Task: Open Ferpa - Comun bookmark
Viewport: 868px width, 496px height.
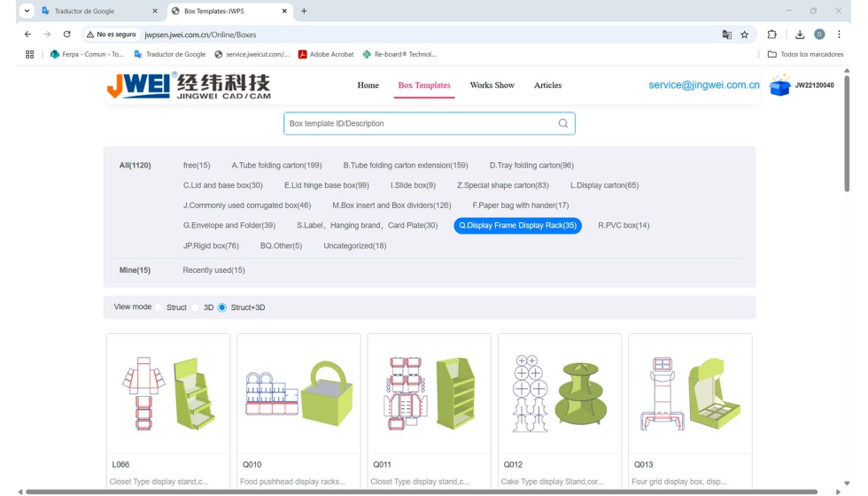Action: (87, 54)
